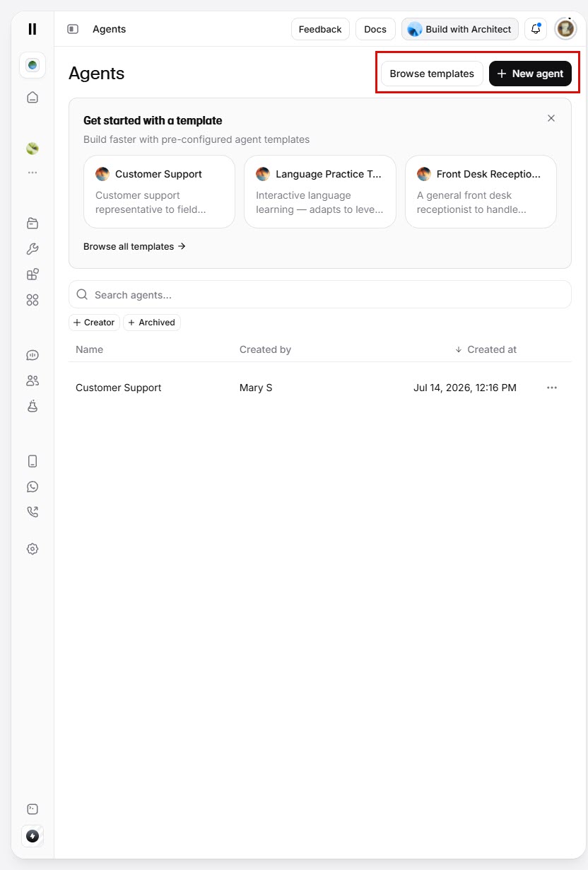Open tests via the flask icon

point(33,406)
